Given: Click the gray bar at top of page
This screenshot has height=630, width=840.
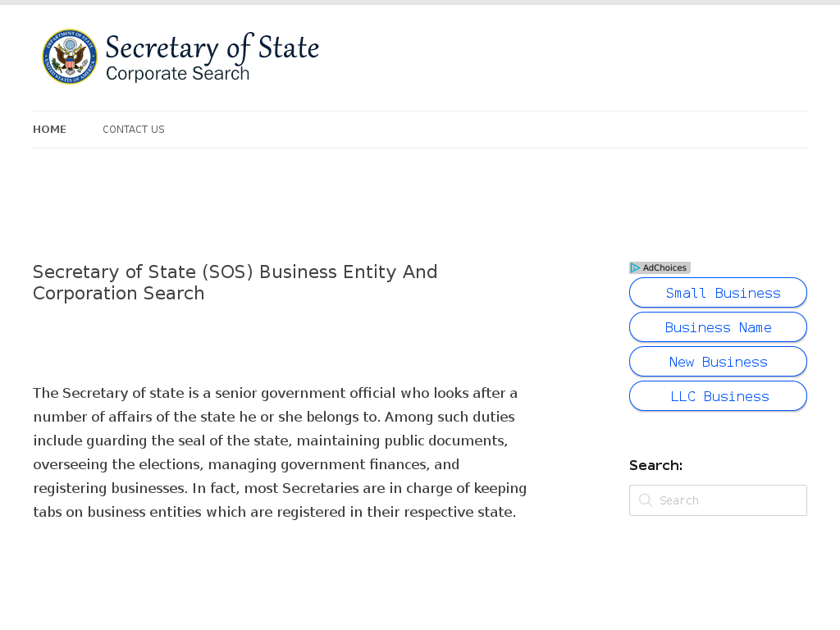Looking at the screenshot, I should (420, 2).
